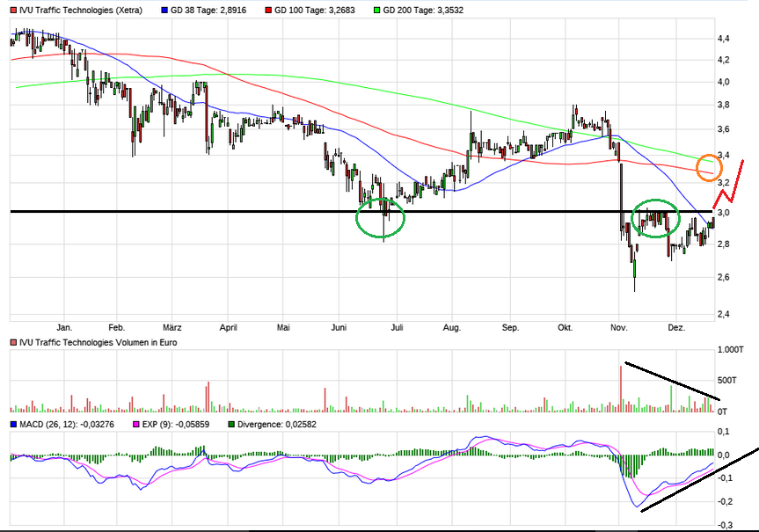Screen dimensions: 759x532
Task: Click the 1.000T volume axis value
Action: [x=731, y=349]
